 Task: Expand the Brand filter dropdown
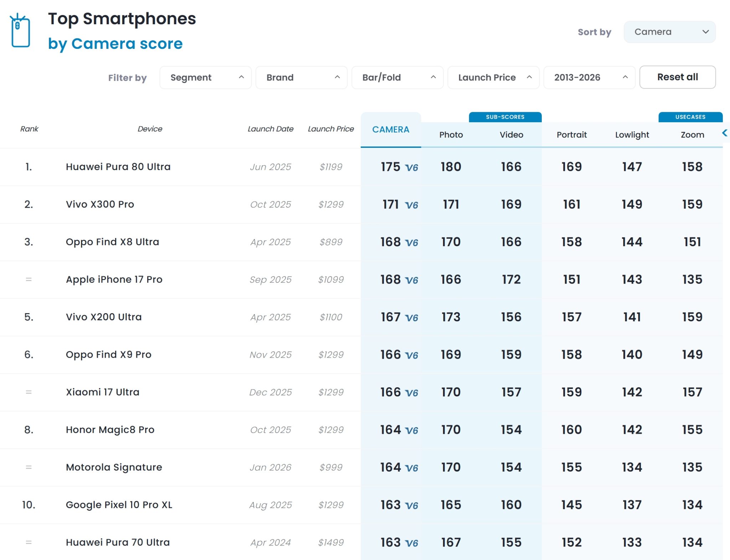click(301, 77)
